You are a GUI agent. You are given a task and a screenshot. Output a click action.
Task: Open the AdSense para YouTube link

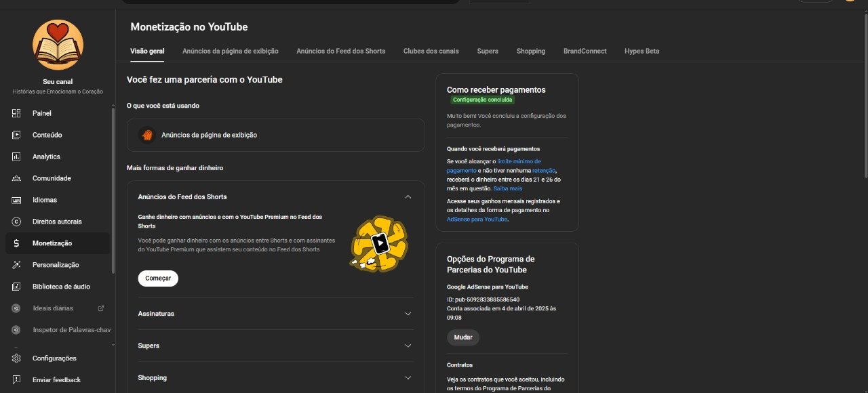477,219
